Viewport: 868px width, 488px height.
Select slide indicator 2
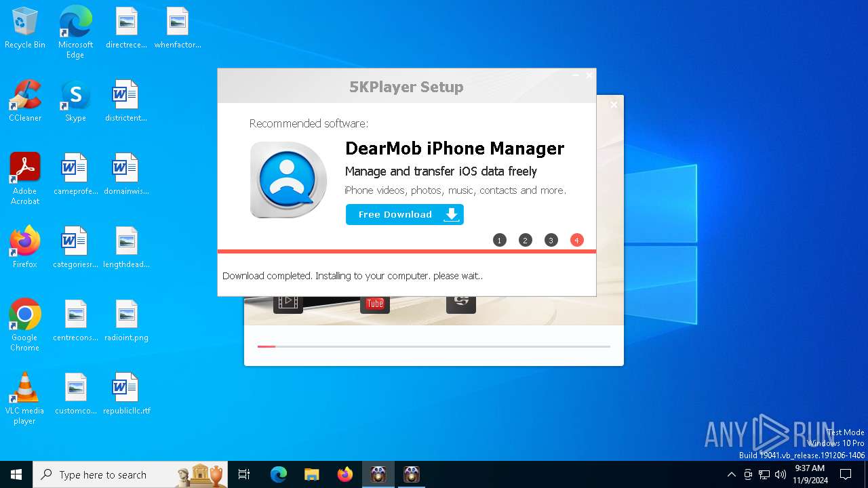tap(526, 240)
